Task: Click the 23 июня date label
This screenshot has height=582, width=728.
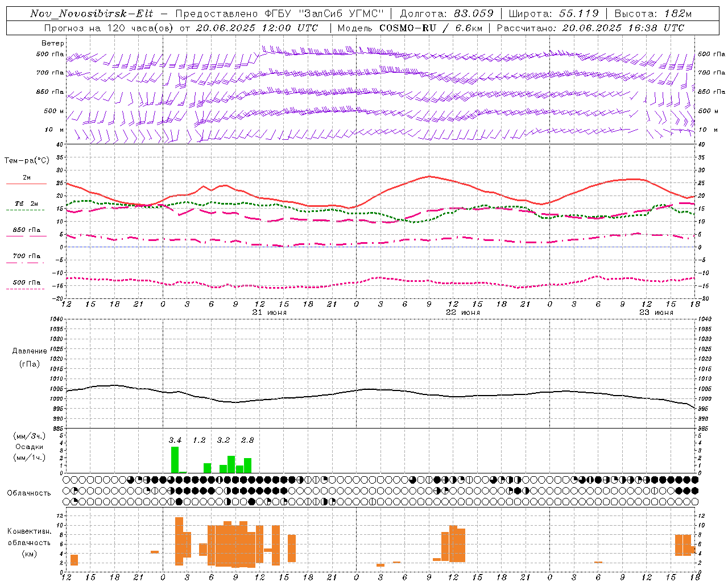Action: (656, 313)
